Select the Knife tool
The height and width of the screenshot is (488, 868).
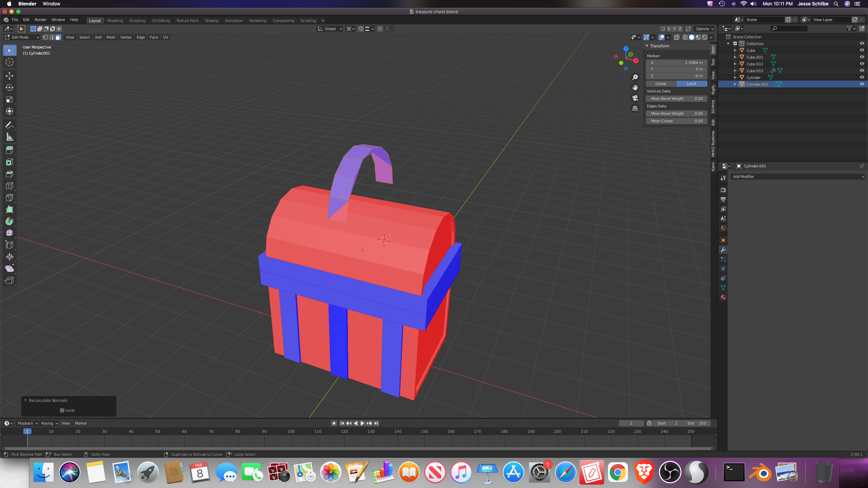(x=9, y=198)
